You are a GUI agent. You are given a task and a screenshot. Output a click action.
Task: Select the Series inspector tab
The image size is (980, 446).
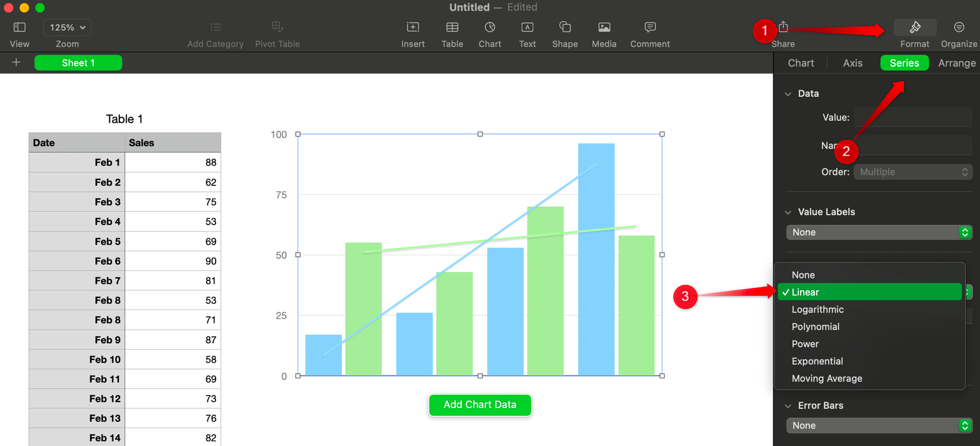pos(904,63)
